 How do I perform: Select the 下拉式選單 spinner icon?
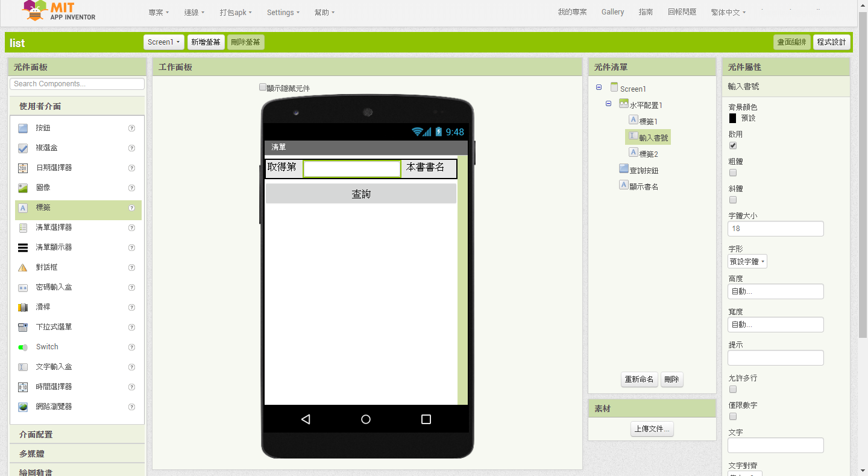[x=23, y=327]
